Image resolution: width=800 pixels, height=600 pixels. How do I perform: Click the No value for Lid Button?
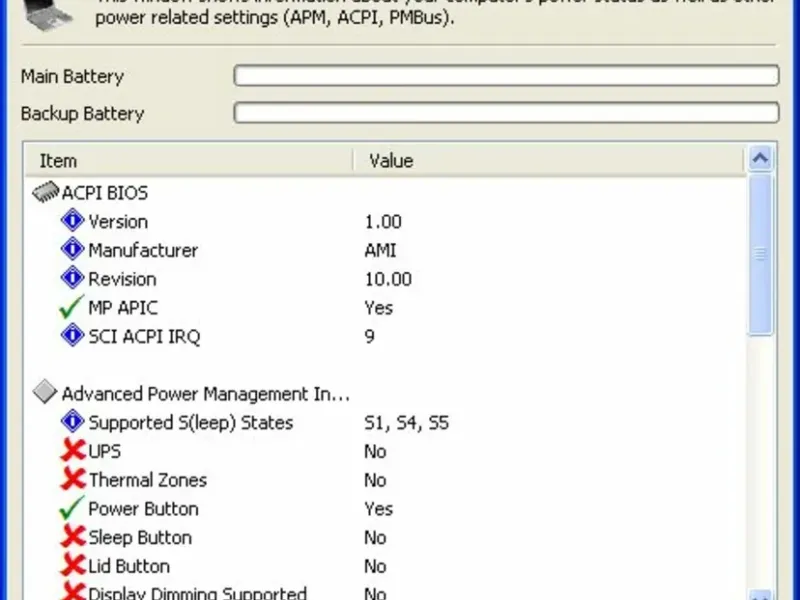pos(375,566)
